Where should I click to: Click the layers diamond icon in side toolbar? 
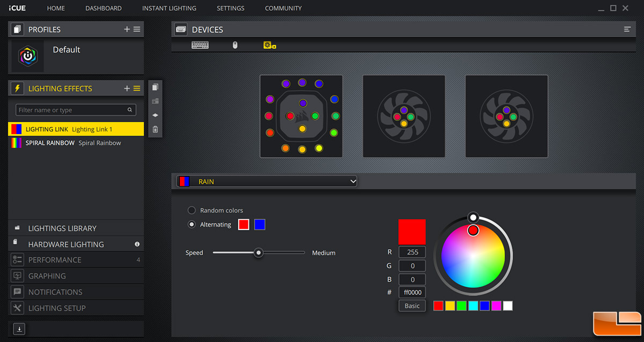155,115
